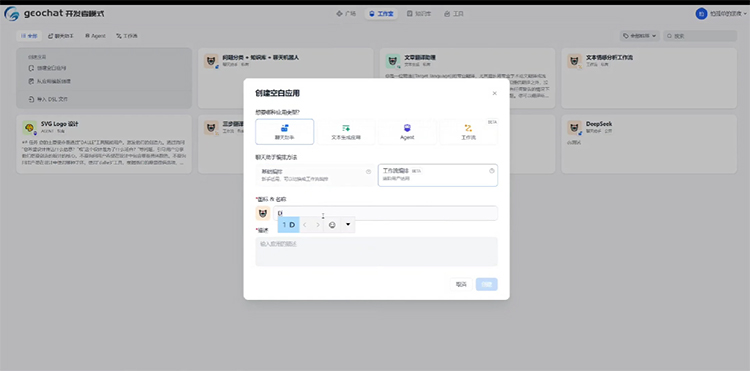Click the blue Create button in the dialog
The height and width of the screenshot is (371, 750).
(486, 284)
